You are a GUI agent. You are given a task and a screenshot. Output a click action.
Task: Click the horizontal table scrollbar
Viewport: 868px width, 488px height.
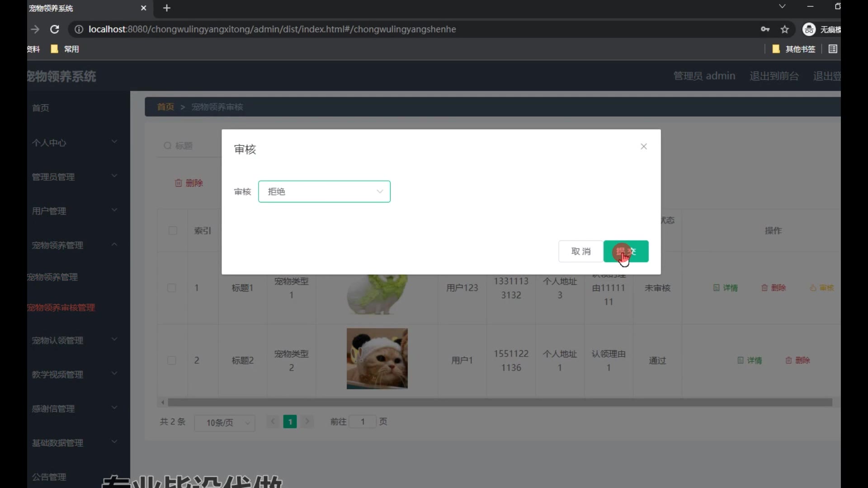tap(497, 402)
